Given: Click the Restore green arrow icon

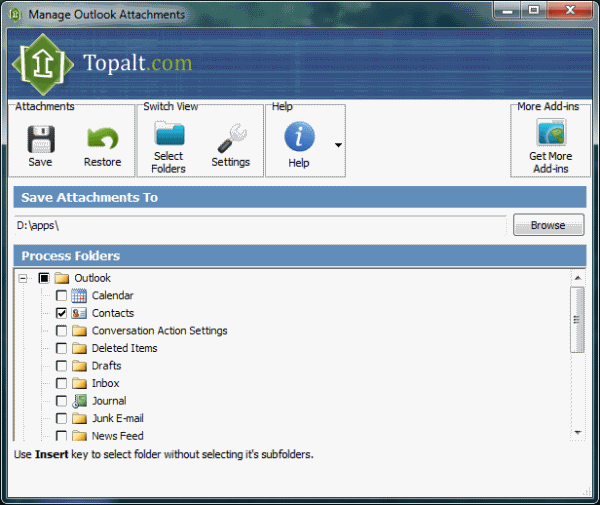Looking at the screenshot, I should tap(103, 138).
